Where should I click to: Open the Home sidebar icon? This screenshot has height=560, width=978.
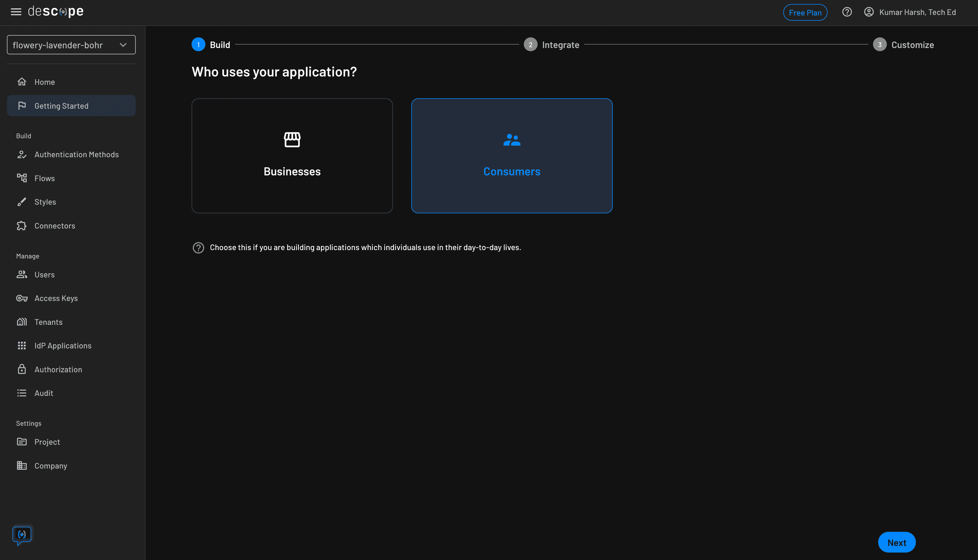coord(22,82)
